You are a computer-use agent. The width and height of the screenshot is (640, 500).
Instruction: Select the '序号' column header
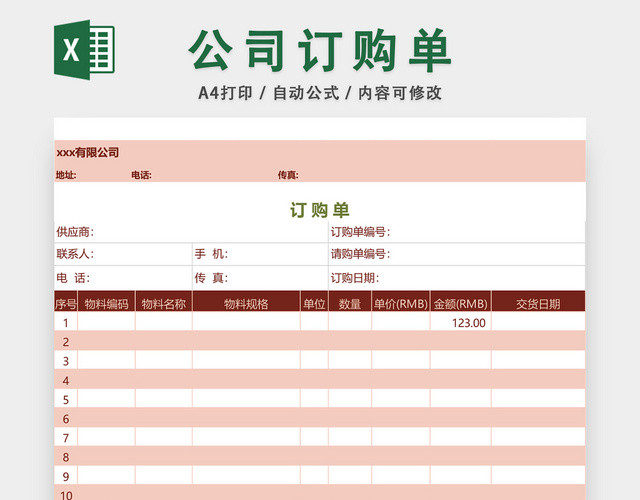[66, 302]
